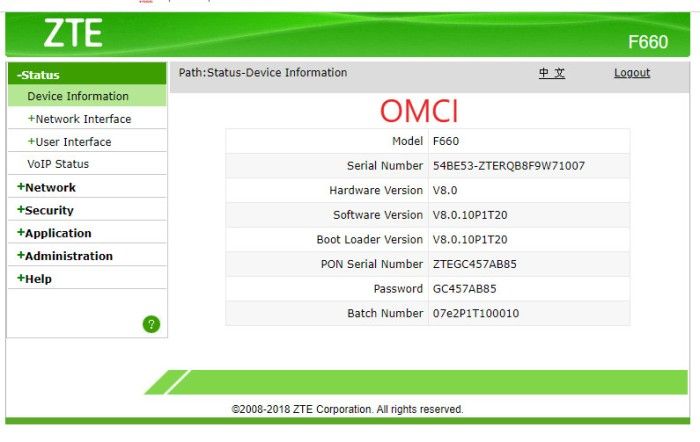Open the VoIP Status page

click(x=58, y=164)
